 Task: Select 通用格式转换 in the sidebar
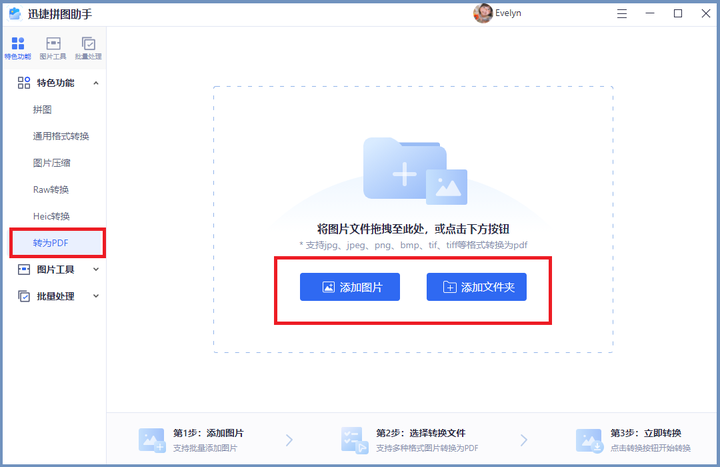tap(67, 136)
